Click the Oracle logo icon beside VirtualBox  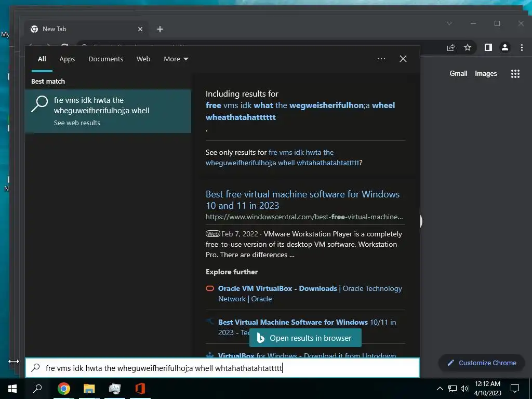pyautogui.click(x=210, y=289)
